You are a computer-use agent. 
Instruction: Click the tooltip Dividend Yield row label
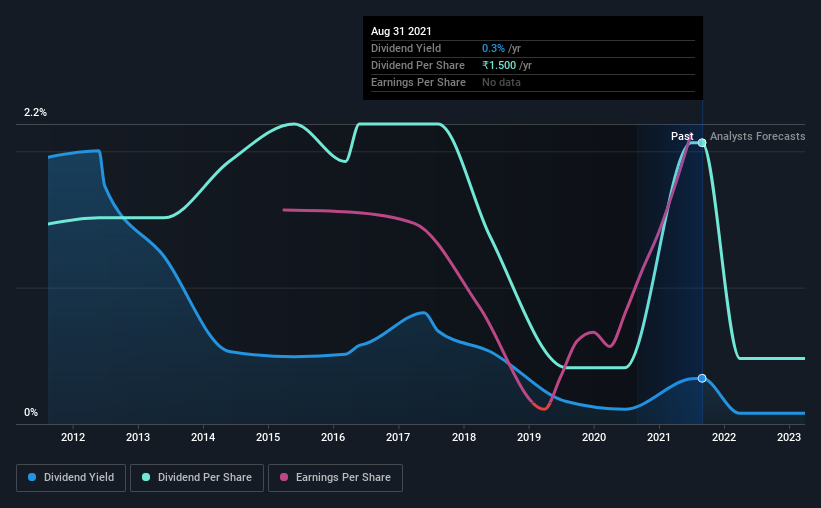click(406, 48)
